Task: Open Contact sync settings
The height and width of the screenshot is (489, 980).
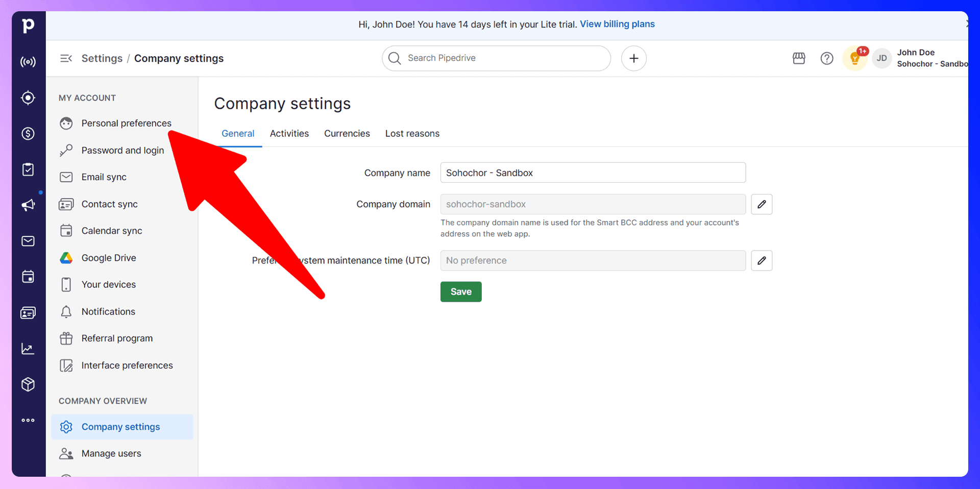Action: 122,204
